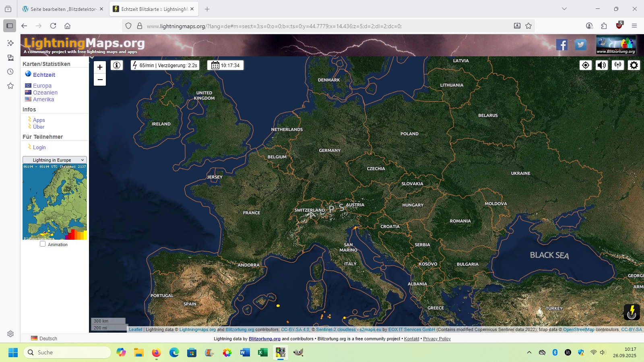
Task: Open map settings gear icon
Action: pos(634,65)
